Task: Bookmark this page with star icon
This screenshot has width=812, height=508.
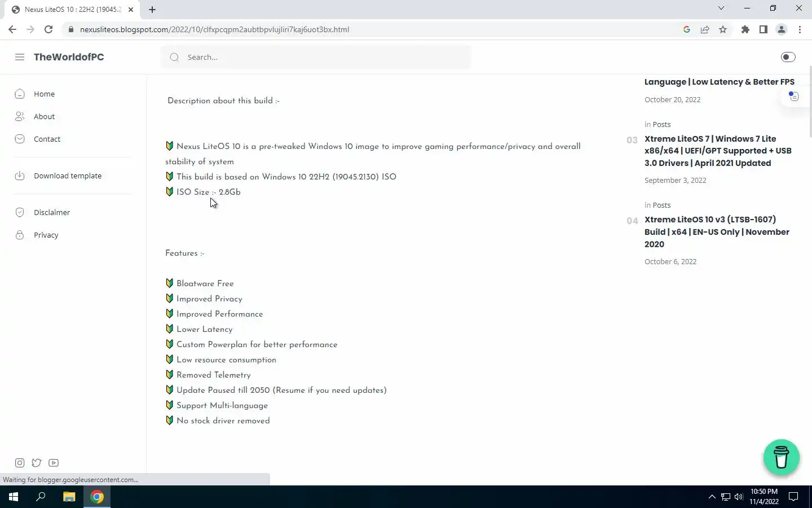Action: (723, 29)
